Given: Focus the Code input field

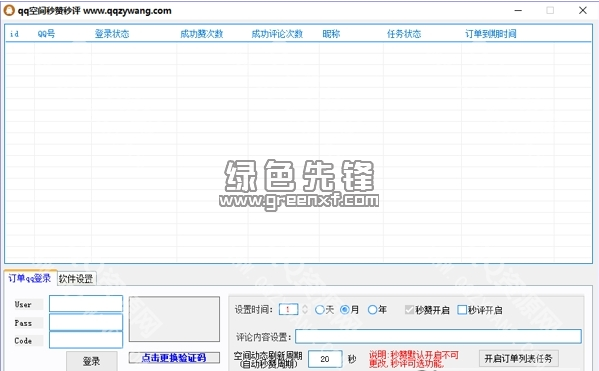Looking at the screenshot, I should click(86, 340).
